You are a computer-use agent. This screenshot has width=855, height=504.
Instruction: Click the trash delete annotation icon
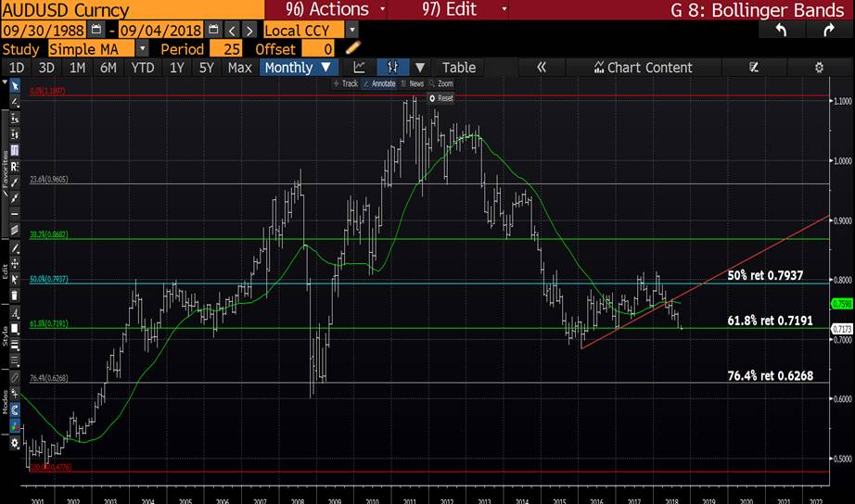click(15, 296)
